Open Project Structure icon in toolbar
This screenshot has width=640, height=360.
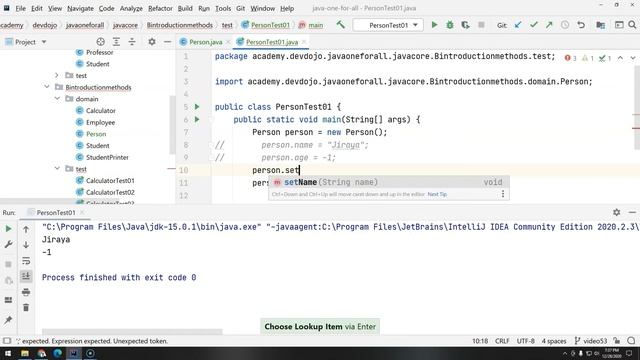pyautogui.click(x=600, y=25)
